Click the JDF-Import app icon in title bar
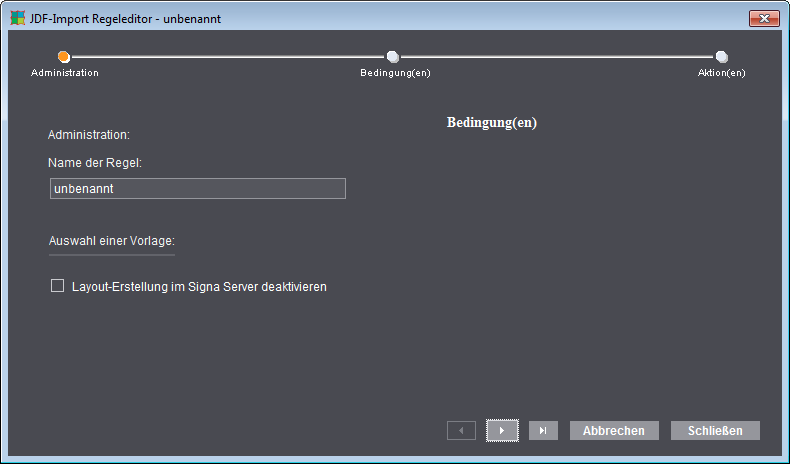The height and width of the screenshot is (464, 790). [17, 18]
